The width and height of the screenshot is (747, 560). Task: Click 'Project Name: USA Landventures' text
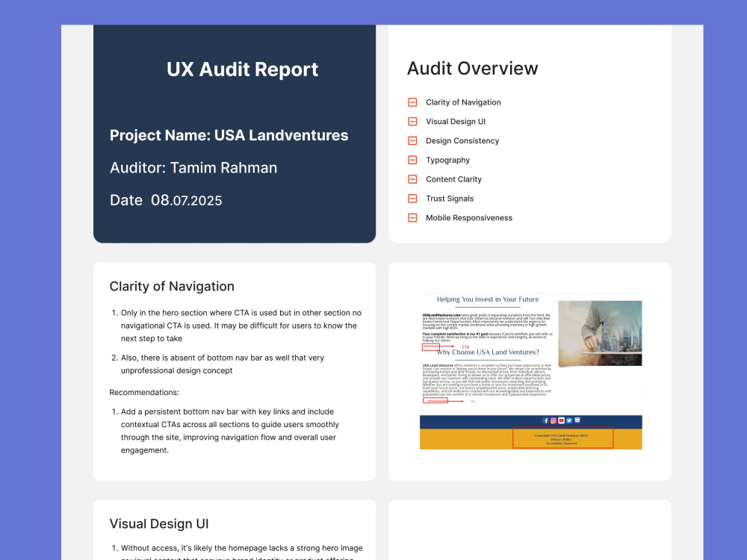point(229,135)
